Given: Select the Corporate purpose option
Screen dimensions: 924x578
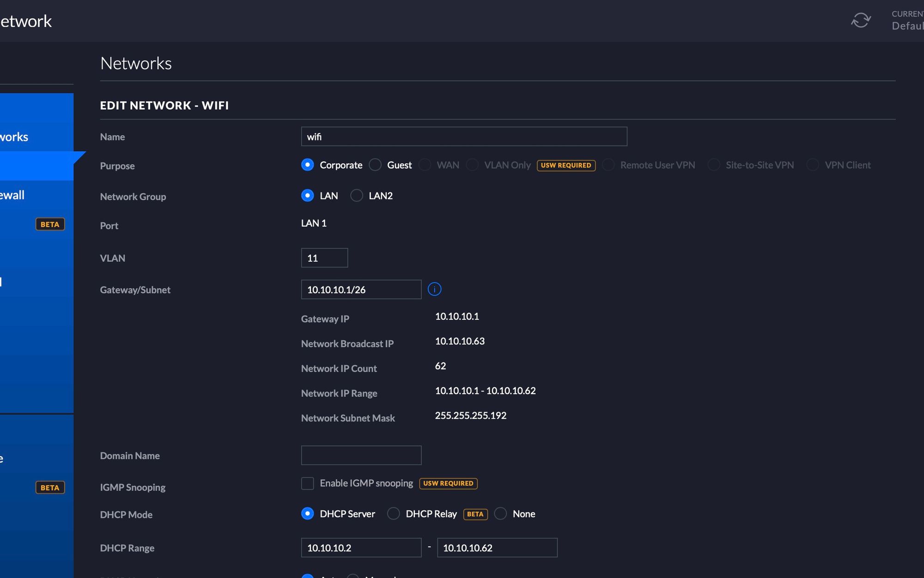Looking at the screenshot, I should 307,165.
